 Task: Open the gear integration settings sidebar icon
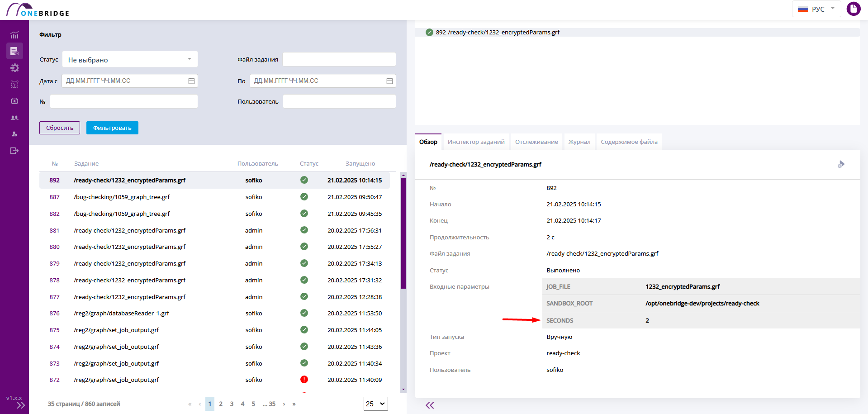pos(14,68)
